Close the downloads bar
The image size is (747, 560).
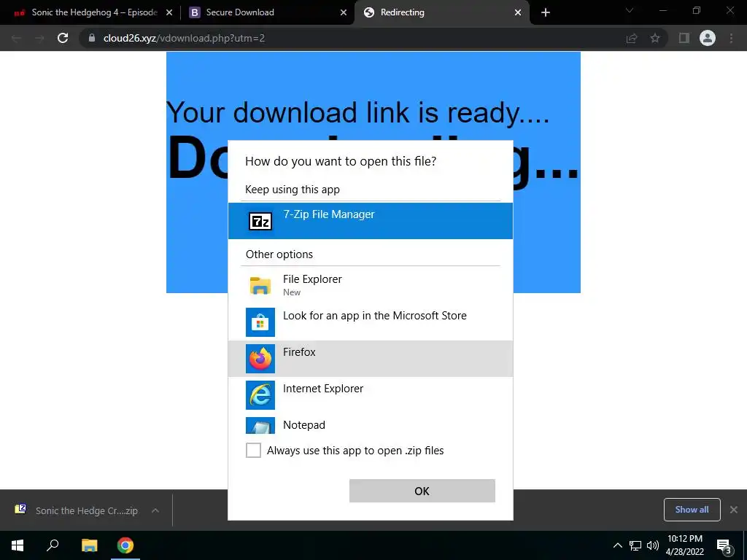coord(734,510)
